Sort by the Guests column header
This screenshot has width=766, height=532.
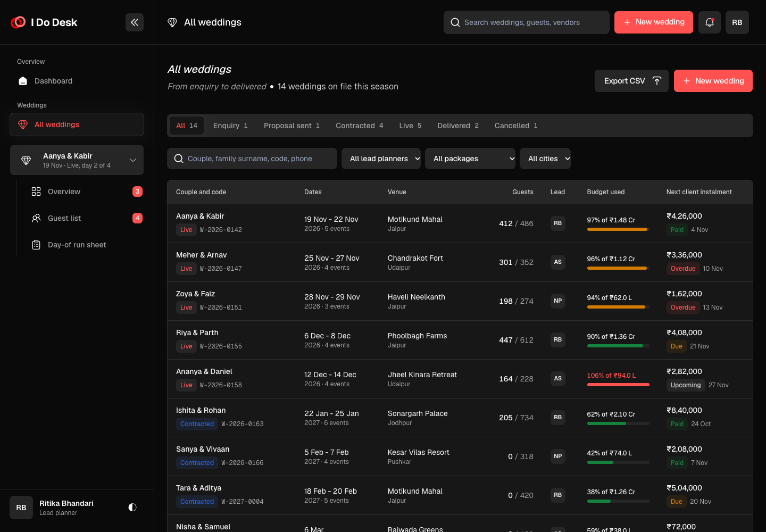coord(522,192)
